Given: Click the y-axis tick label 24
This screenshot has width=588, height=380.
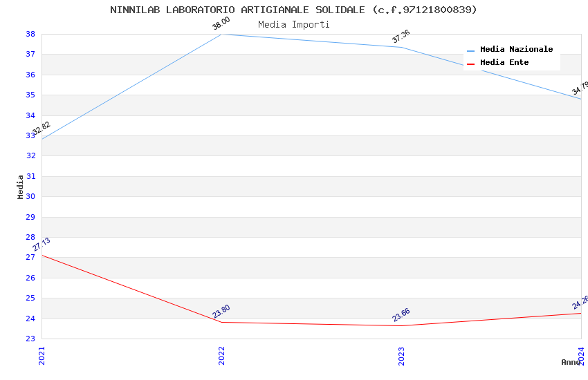Looking at the screenshot, I should click(30, 319).
